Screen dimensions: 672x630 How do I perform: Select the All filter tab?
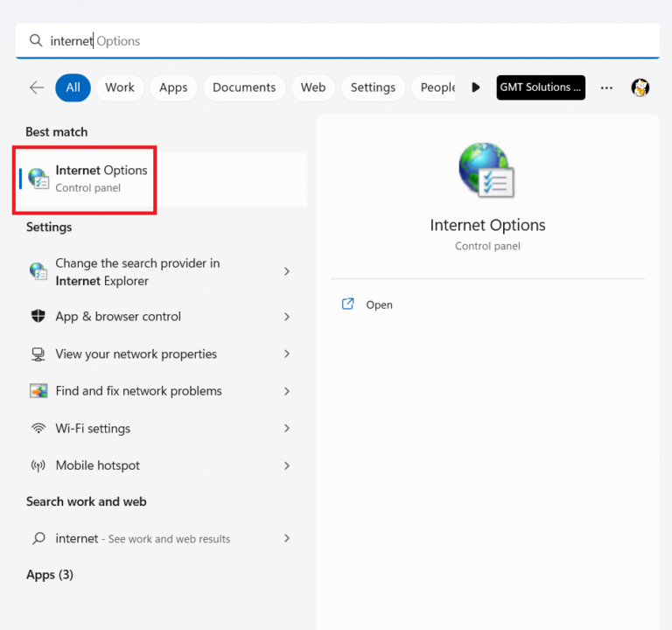(x=73, y=87)
